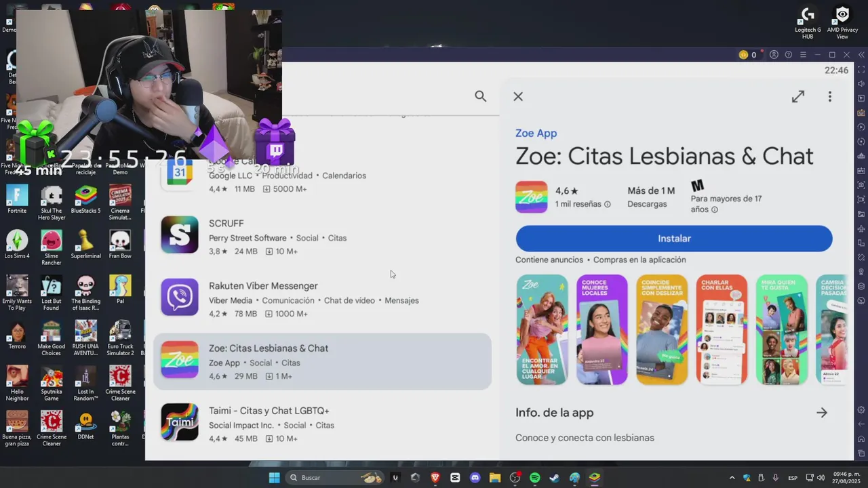
Task: Open the Logitech G HUB desktop shortcut
Action: point(808,23)
